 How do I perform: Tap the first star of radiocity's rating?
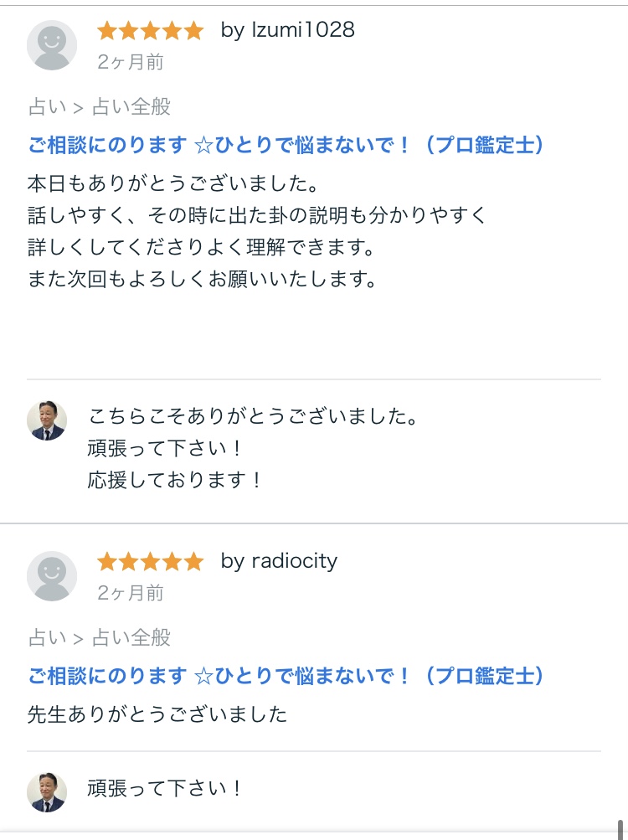pos(107,561)
